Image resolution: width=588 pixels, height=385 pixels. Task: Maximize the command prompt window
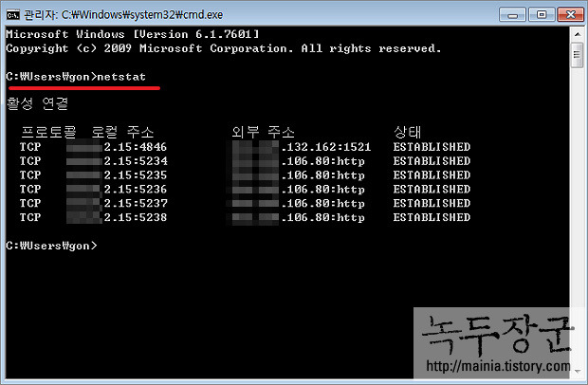[542, 14]
